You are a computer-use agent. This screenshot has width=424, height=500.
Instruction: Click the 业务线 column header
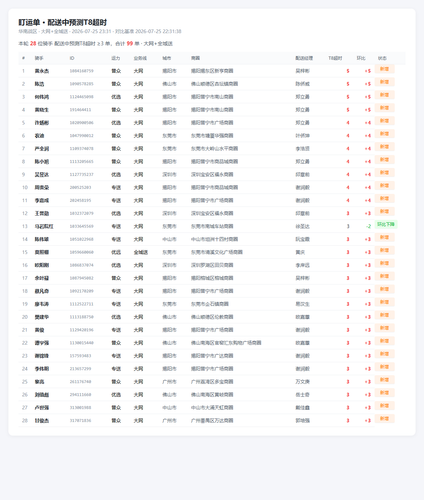coord(140,58)
